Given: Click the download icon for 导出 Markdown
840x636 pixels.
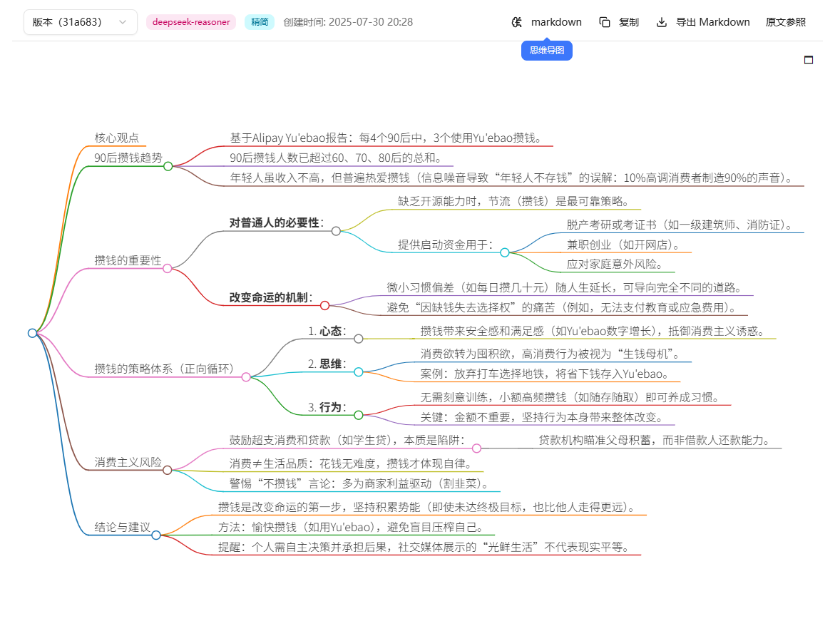Looking at the screenshot, I should pos(662,22).
